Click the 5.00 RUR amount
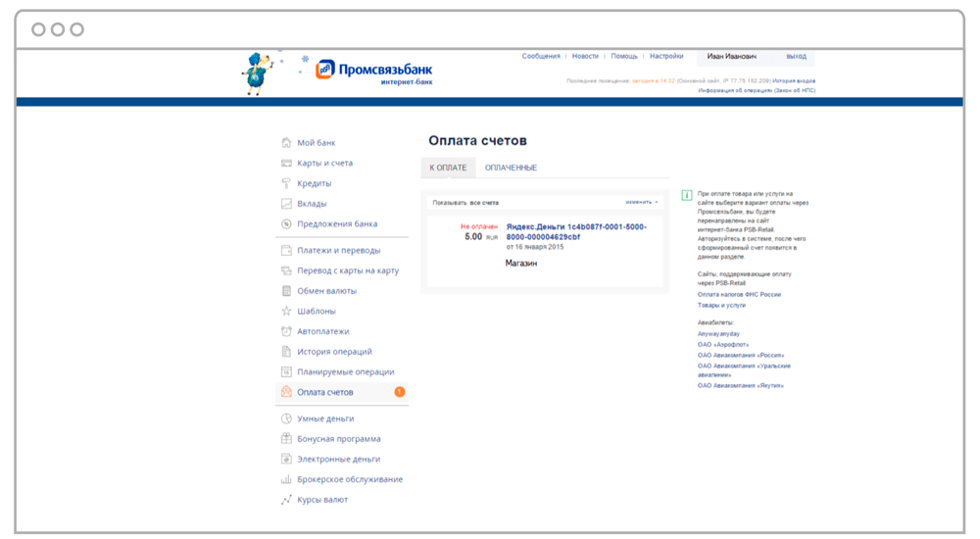 click(x=481, y=237)
